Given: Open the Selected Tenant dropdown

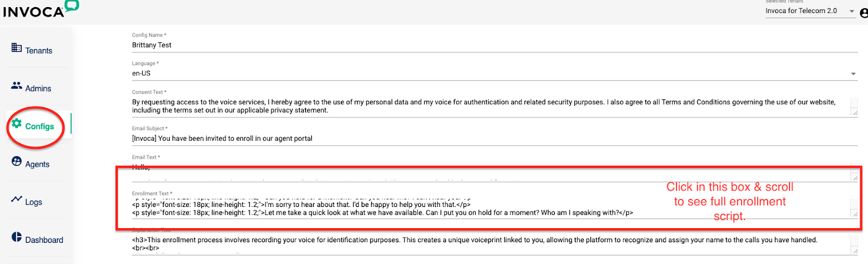Looking at the screenshot, I should tap(809, 11).
